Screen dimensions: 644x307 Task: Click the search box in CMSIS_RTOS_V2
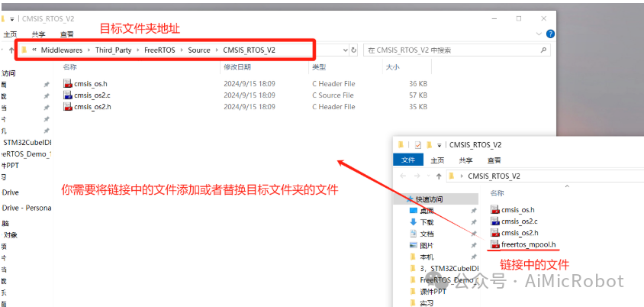457,50
